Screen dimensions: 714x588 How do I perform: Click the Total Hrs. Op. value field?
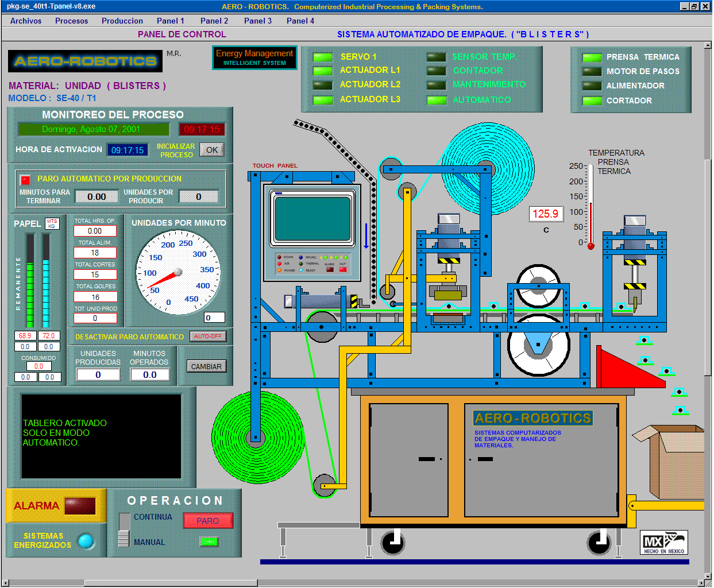[x=95, y=231]
